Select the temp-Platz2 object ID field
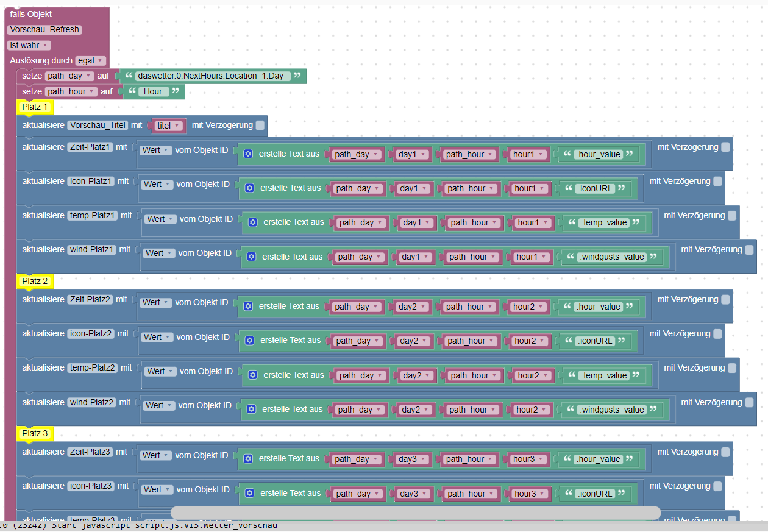Screen dimensions: 768x532 pyautogui.click(x=93, y=367)
